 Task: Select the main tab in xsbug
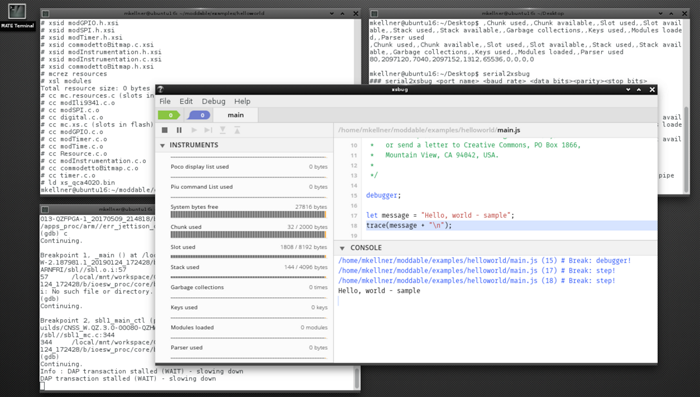point(235,115)
